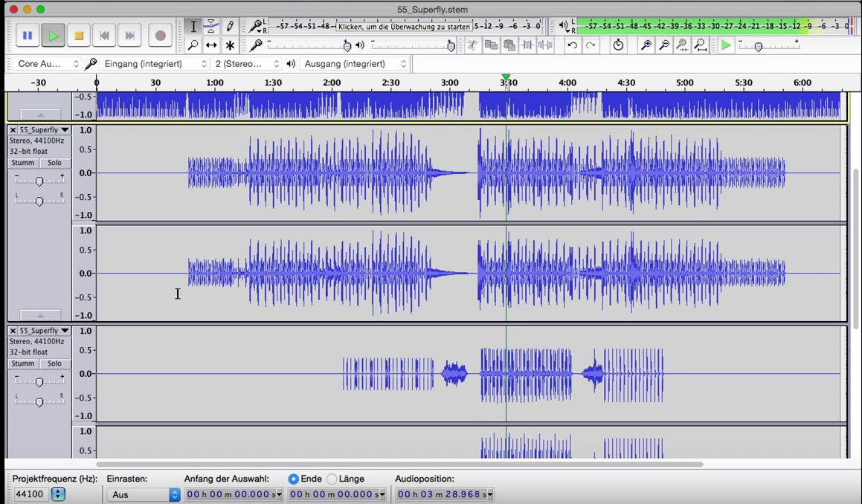Click meter to start monitoring
Image resolution: width=862 pixels, height=504 pixels.
pos(405,27)
